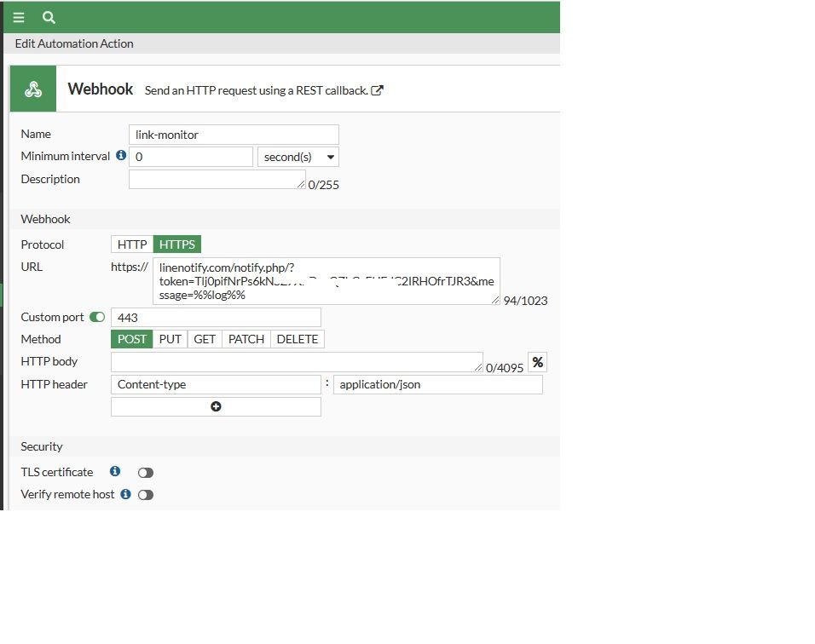Screen dimensions: 815x644
Task: Click the Minimum interval value field
Action: [191, 157]
